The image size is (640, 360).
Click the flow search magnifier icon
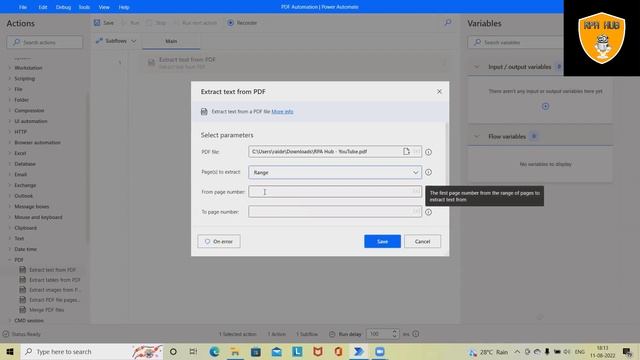(x=448, y=22)
